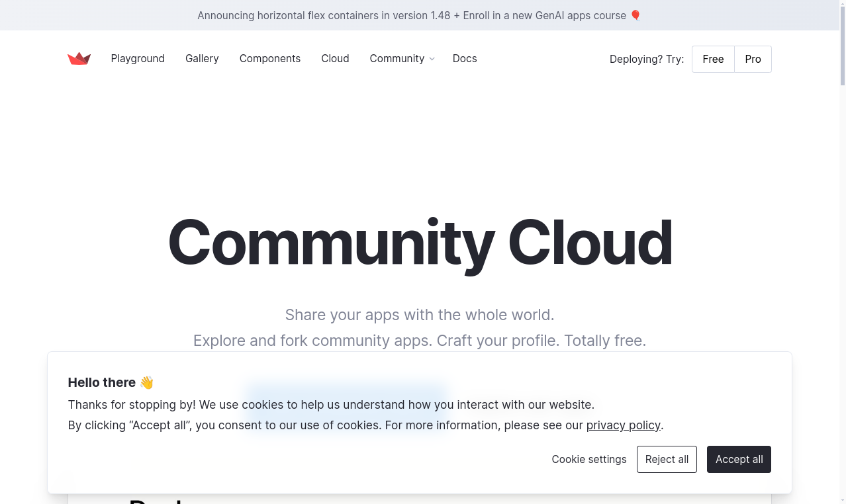Select Cloud in the navigation bar
Viewport: 846px width, 504px height.
pos(335,59)
